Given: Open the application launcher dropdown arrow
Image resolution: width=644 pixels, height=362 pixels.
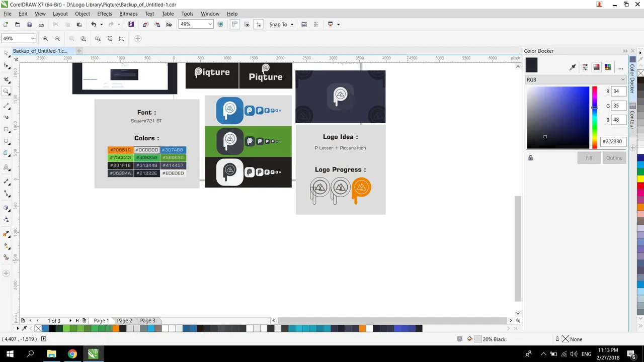Looking at the screenshot, I should pyautogui.click(x=338, y=24).
